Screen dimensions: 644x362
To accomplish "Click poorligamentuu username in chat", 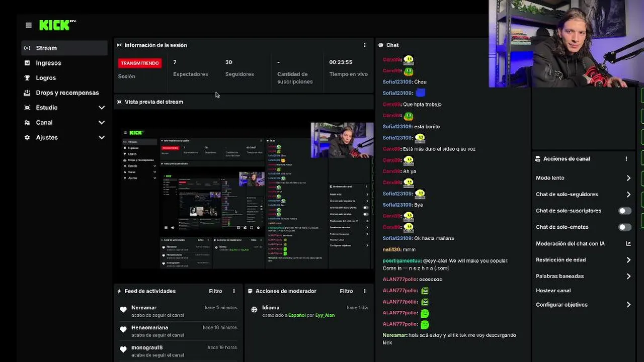I will click(401, 260).
